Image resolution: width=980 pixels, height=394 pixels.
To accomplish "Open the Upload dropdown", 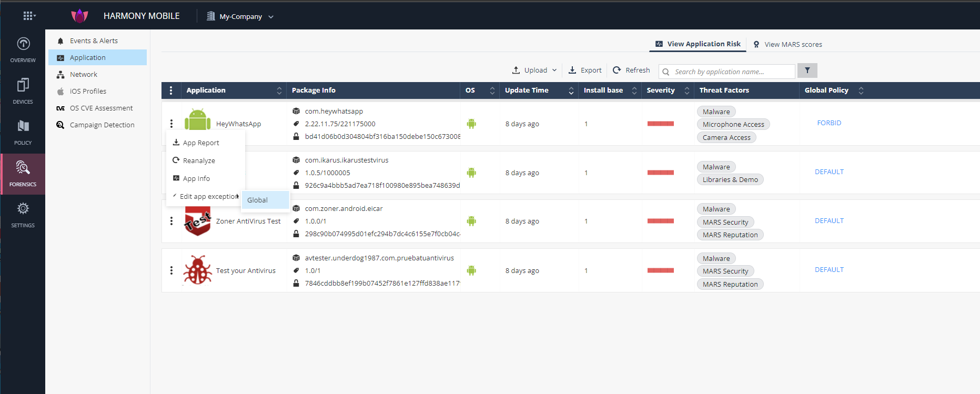I will point(535,70).
